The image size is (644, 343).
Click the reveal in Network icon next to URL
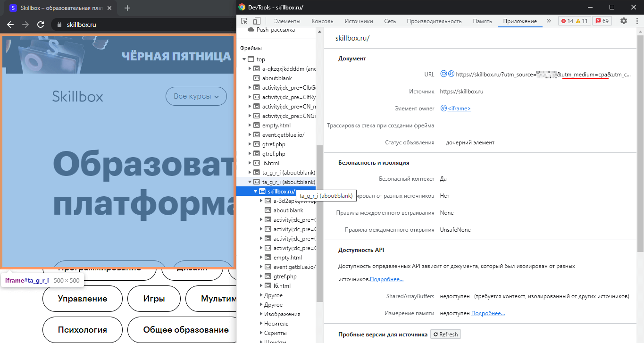pos(451,74)
